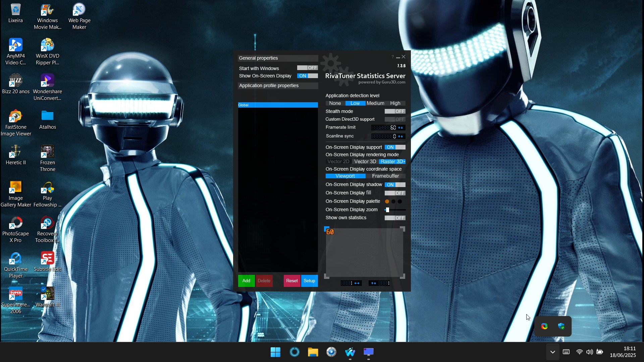Toggle On-Screen Display shadow switch
Image resolution: width=644 pixels, height=362 pixels.
pyautogui.click(x=395, y=185)
